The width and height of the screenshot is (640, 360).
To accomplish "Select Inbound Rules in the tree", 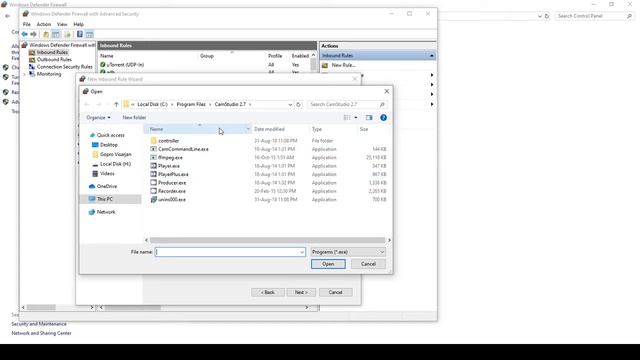I will coord(52,52).
